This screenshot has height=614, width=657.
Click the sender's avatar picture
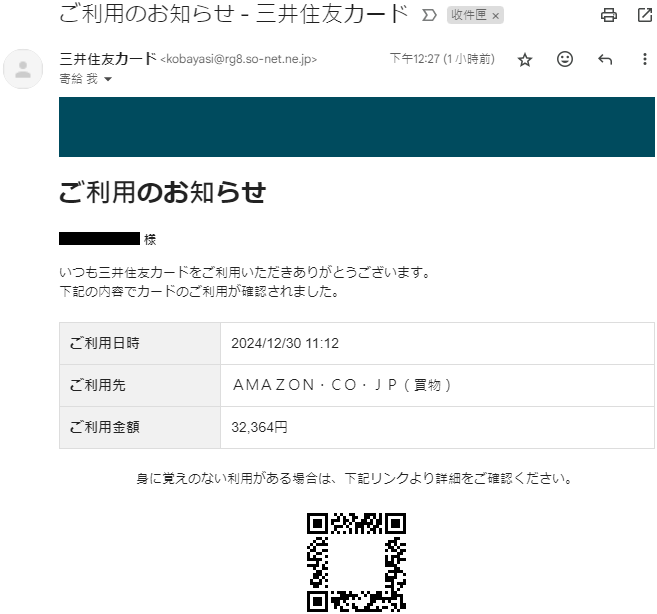(23, 69)
